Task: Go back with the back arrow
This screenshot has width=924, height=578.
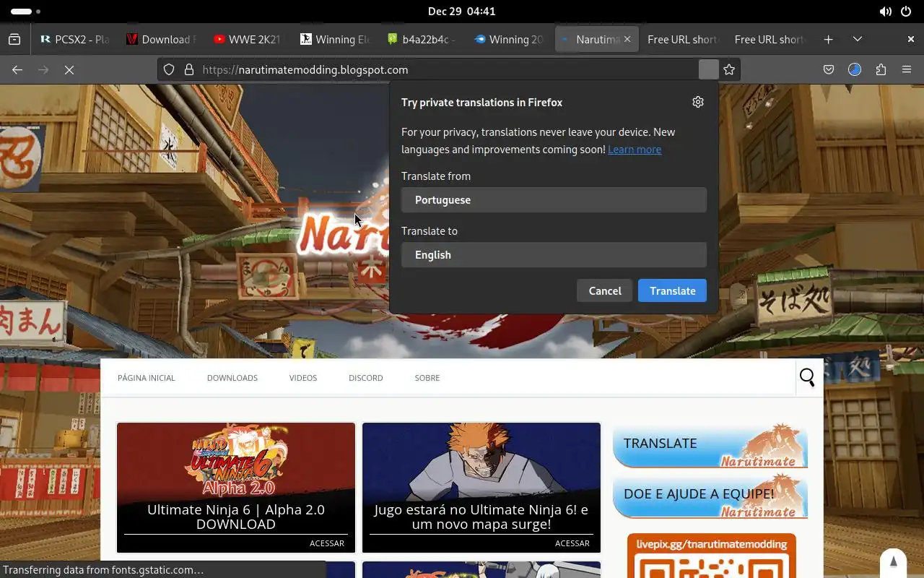Action: [x=17, y=70]
